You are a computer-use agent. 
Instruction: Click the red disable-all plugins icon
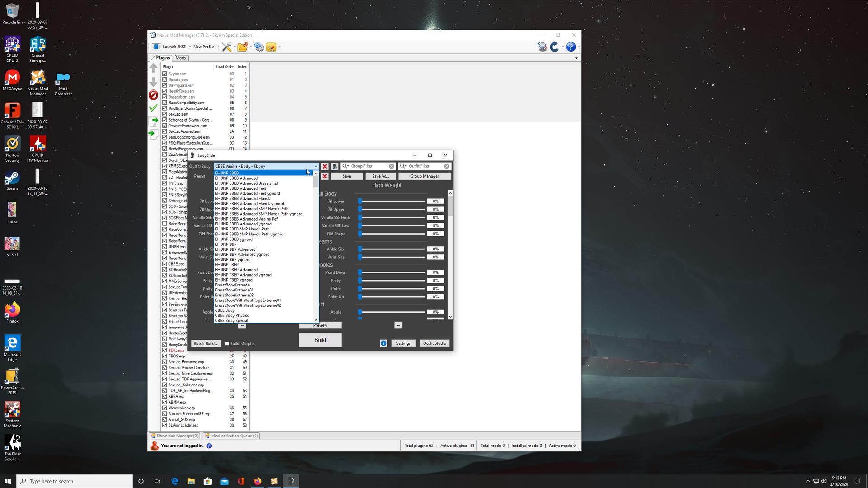pyautogui.click(x=153, y=95)
